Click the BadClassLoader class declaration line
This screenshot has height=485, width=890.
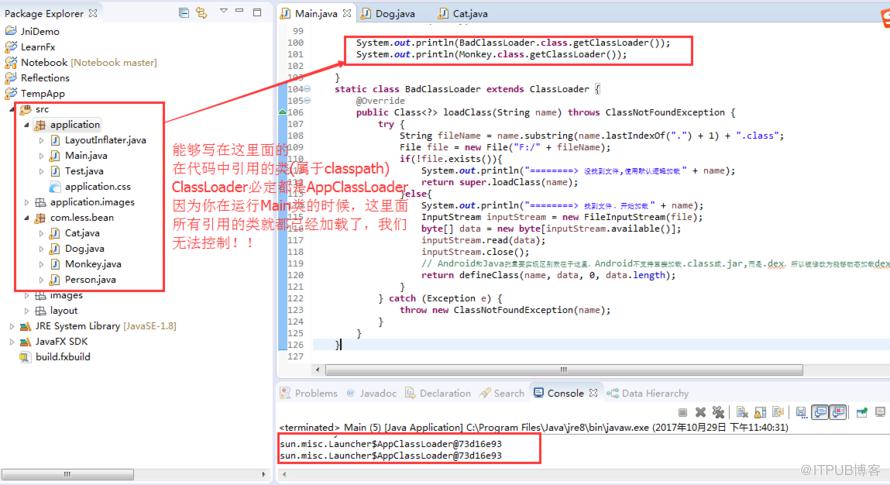point(468,89)
